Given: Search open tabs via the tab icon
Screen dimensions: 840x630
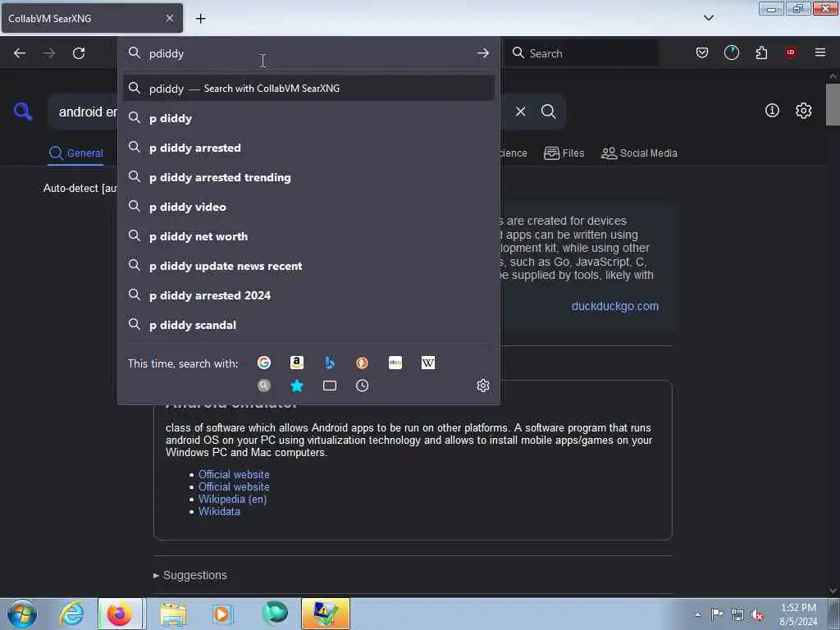Looking at the screenshot, I should click(x=330, y=386).
